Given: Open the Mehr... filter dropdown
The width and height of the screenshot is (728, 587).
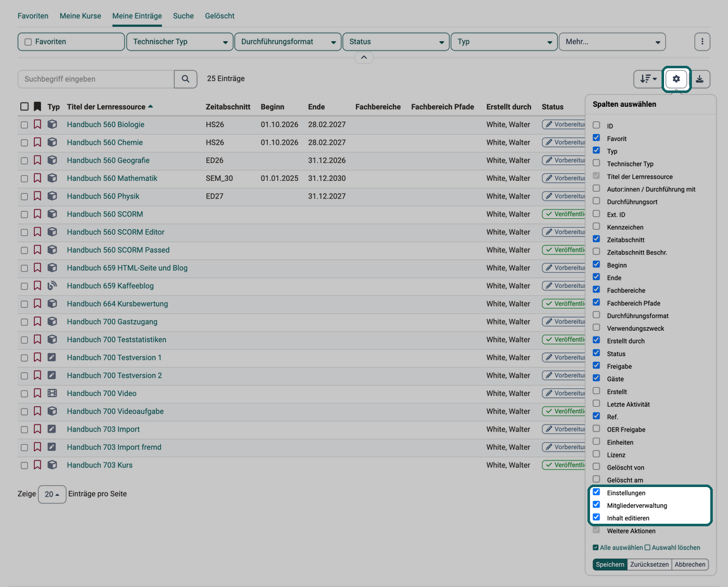Looking at the screenshot, I should 612,42.
